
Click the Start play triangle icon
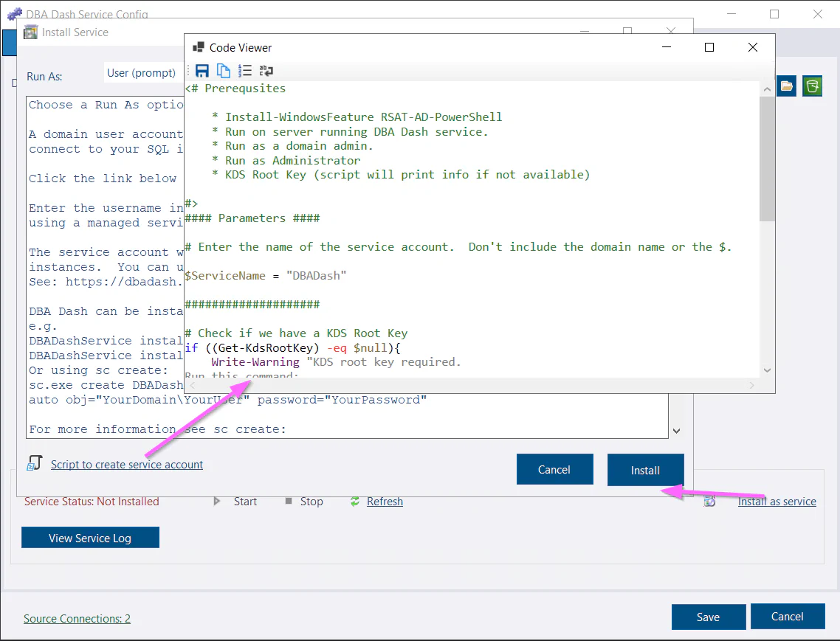[x=217, y=502]
